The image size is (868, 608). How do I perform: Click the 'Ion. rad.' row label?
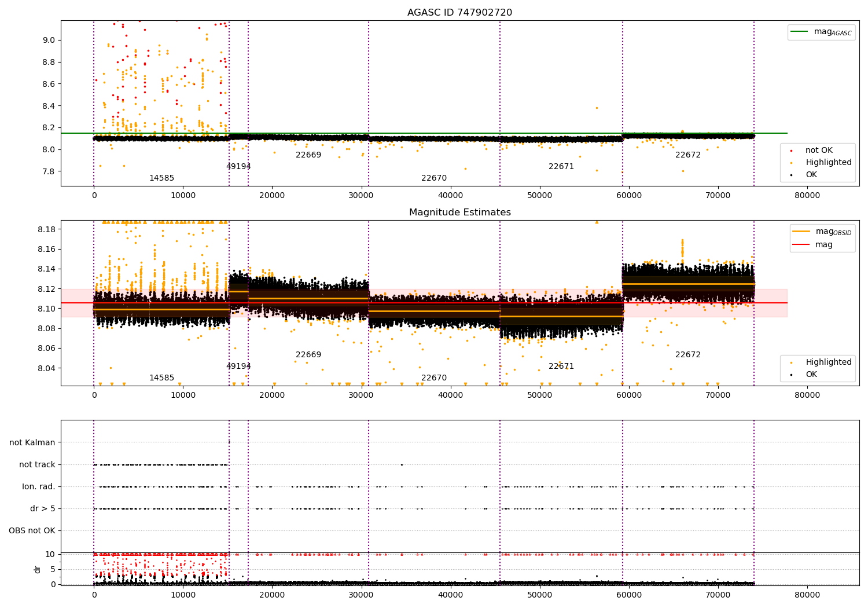coord(39,487)
